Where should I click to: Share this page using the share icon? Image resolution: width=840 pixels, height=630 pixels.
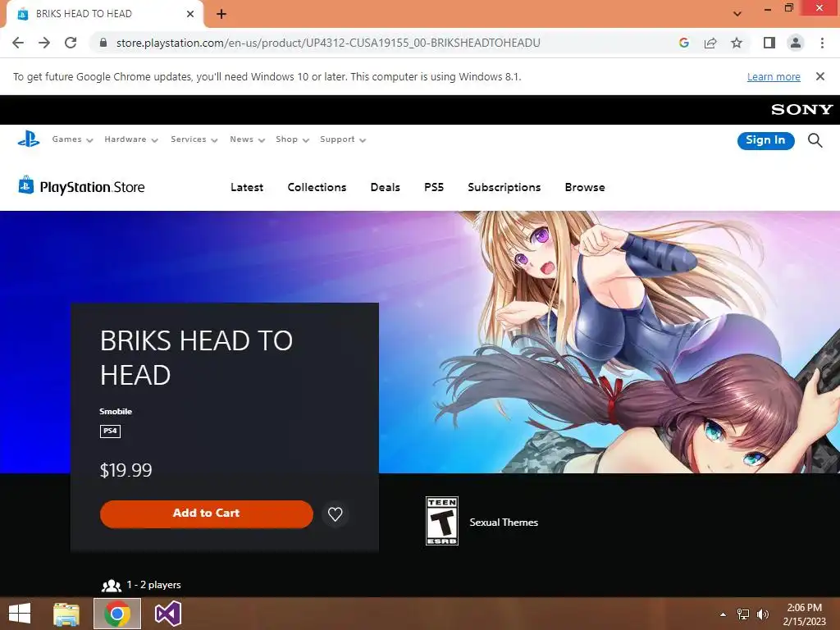coord(710,43)
